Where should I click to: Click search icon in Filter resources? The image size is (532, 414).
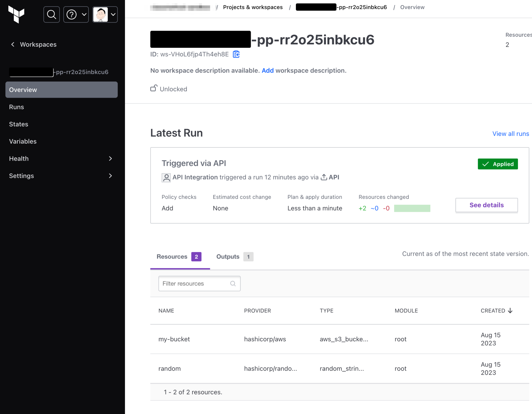tap(233, 284)
